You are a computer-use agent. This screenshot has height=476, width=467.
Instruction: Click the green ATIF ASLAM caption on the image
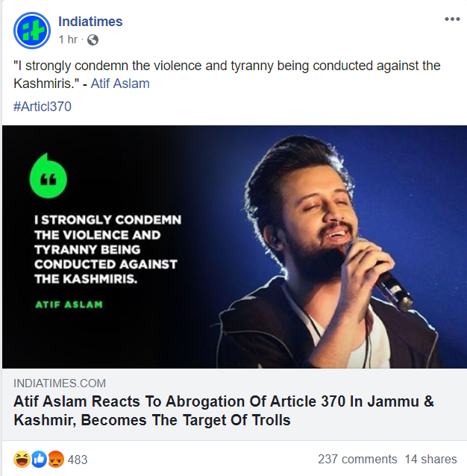69,304
